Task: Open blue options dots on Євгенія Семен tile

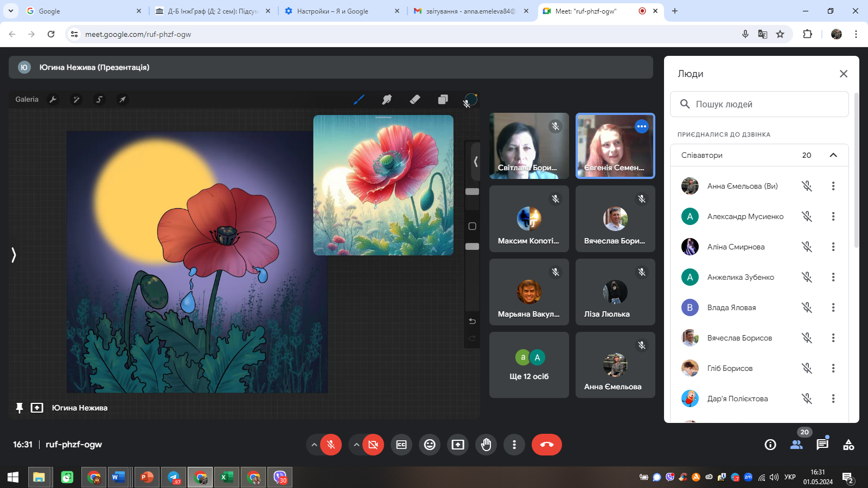Action: [x=642, y=126]
